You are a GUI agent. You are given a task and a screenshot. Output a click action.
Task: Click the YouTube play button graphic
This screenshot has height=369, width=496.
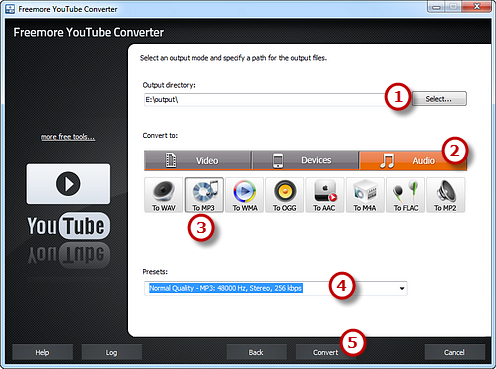(x=68, y=184)
